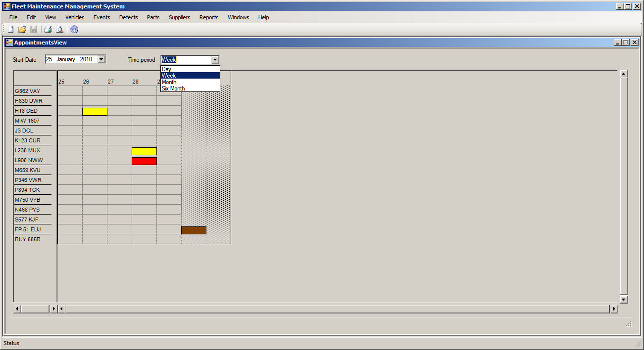Screen dimensions: 644x350
Task: Click the Fleet Maintenance app title icon
Action: [x=7, y=6]
